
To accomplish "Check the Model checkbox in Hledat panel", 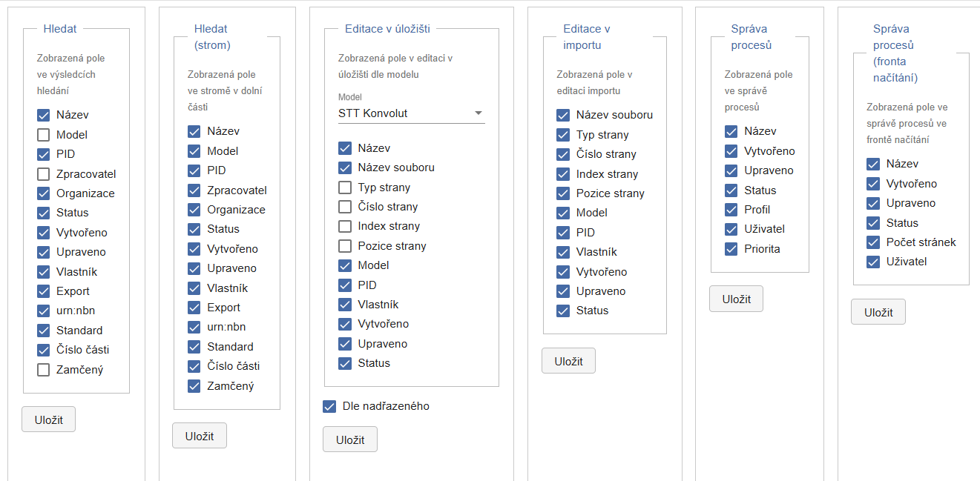I will [x=44, y=135].
